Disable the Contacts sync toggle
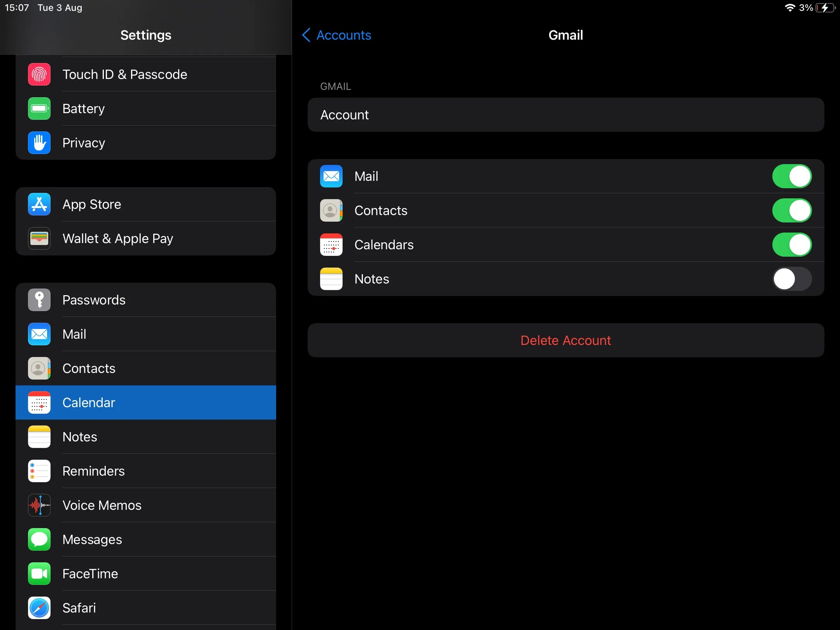This screenshot has height=630, width=840. pos(792,210)
